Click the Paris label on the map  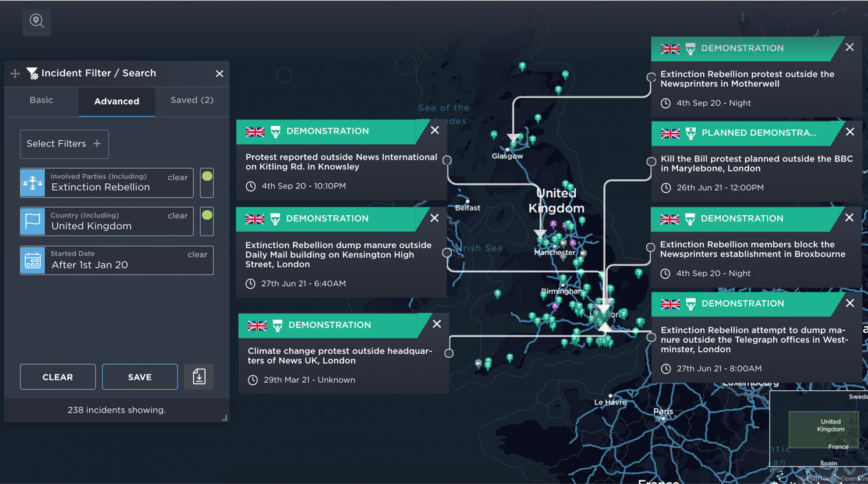tap(663, 411)
